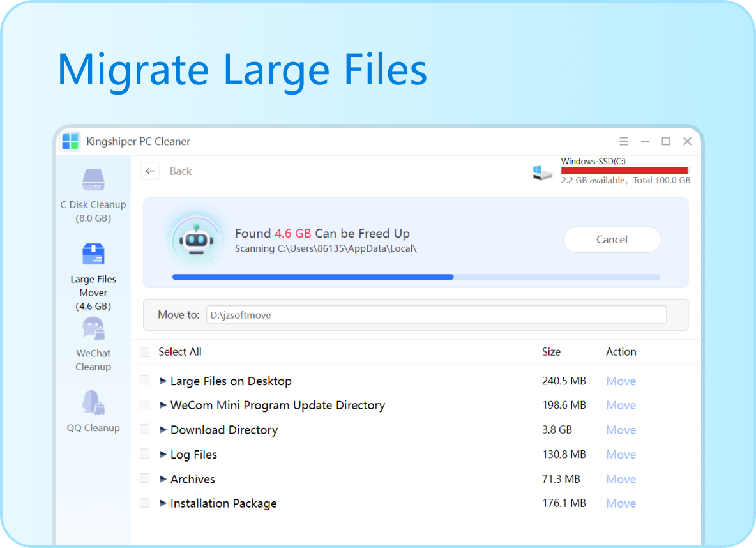This screenshot has width=756, height=548.
Task: Maximize the Kingshiper PC Cleaner window
Action: 666,141
